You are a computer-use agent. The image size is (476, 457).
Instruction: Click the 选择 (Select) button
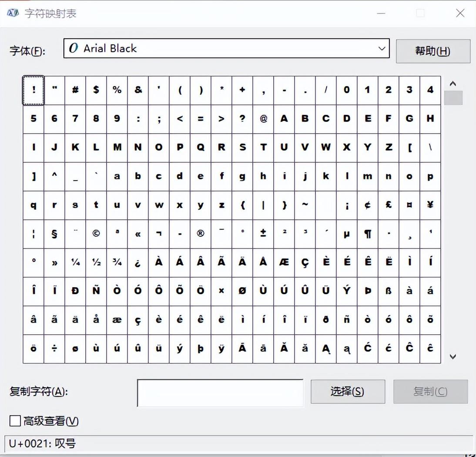tap(348, 391)
